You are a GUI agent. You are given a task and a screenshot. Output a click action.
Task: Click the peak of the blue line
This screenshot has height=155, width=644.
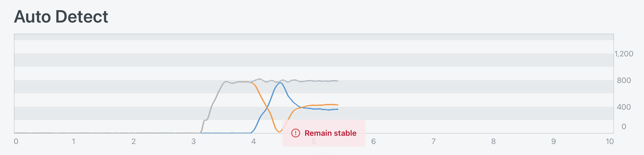point(280,83)
